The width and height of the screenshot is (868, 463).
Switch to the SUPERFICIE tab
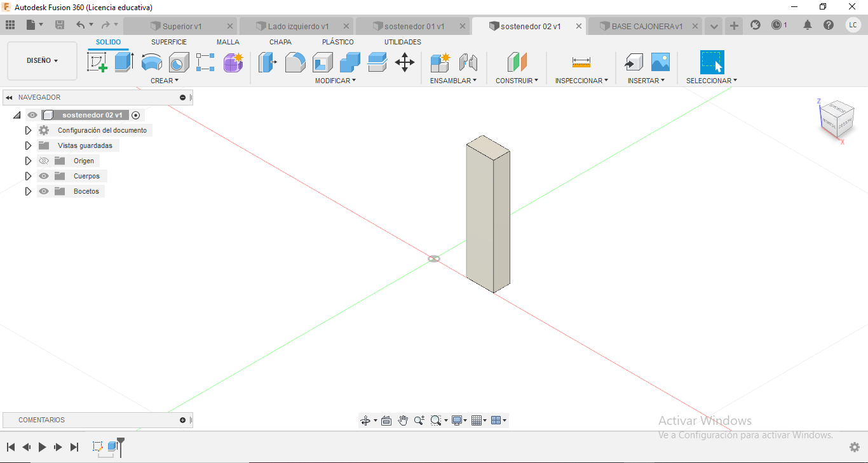click(x=169, y=42)
